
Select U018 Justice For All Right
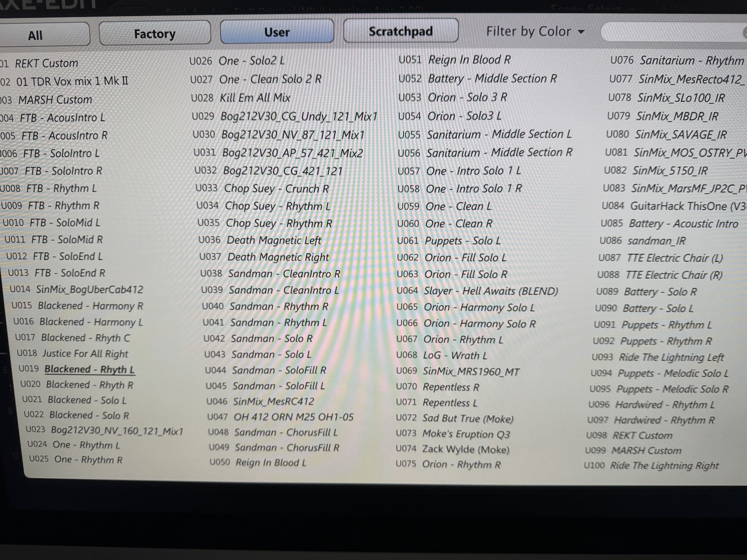tap(72, 353)
